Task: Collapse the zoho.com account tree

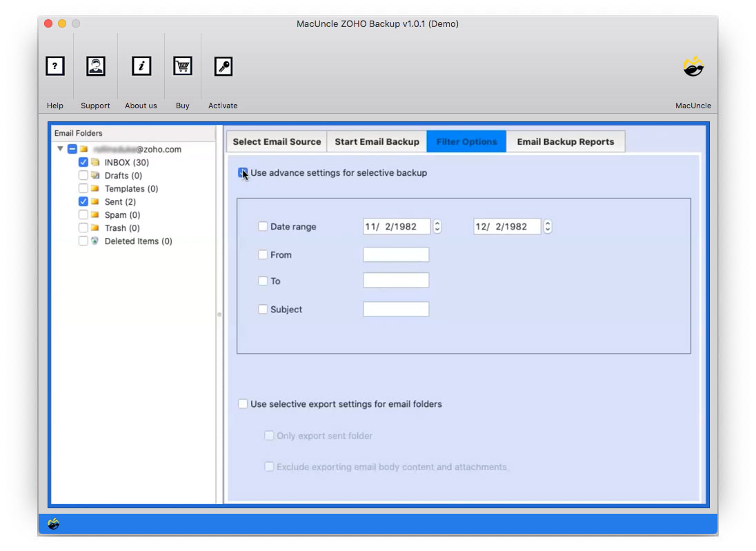Action: pyautogui.click(x=59, y=148)
